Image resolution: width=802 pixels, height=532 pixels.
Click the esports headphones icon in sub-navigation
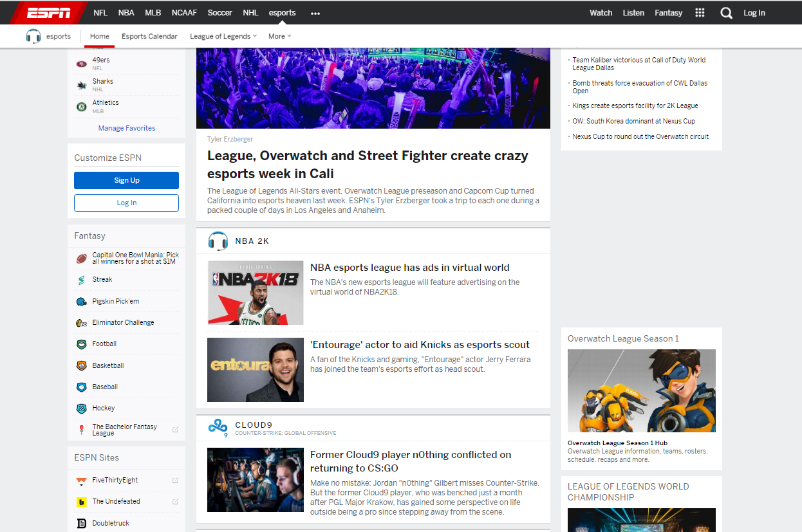point(33,36)
